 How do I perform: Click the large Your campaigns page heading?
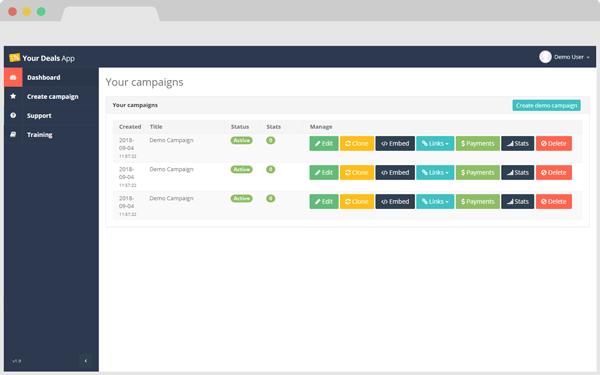(x=145, y=82)
